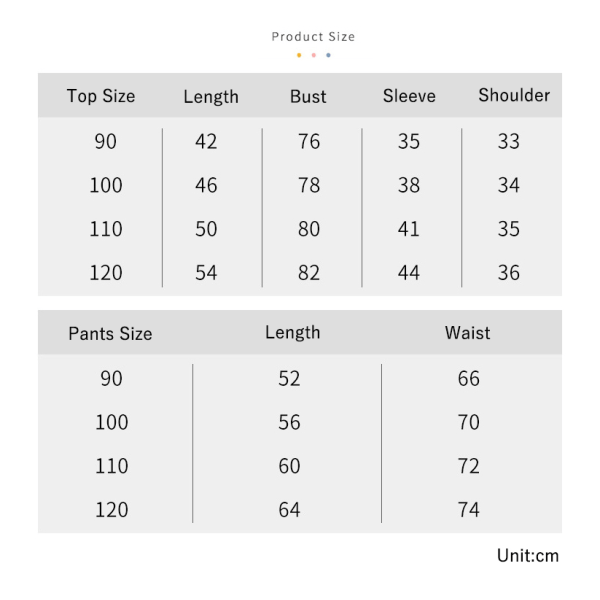Click the Pants Size header
600x600 pixels.
pyautogui.click(x=110, y=333)
